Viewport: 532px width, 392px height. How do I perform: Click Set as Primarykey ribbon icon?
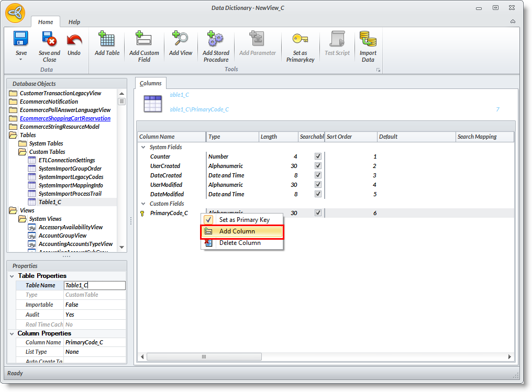click(300, 39)
